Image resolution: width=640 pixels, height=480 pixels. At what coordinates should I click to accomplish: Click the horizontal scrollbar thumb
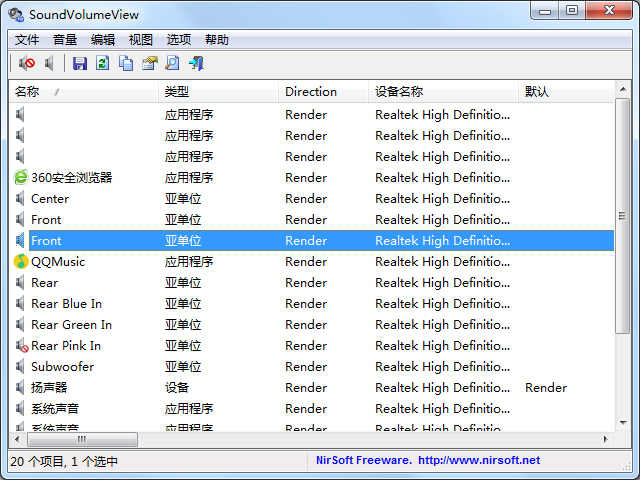pos(82,439)
